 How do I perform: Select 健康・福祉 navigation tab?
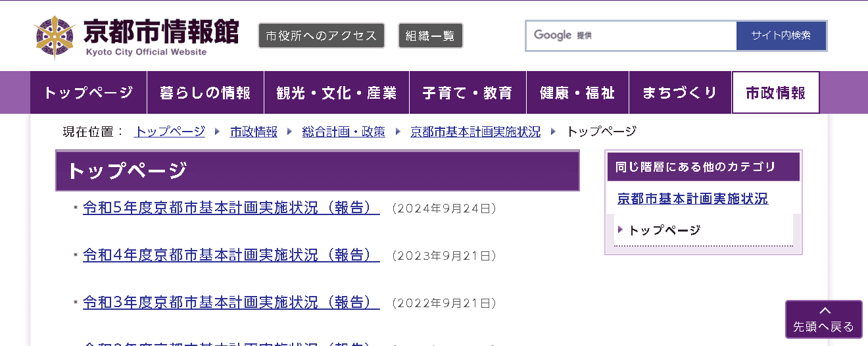point(577,93)
